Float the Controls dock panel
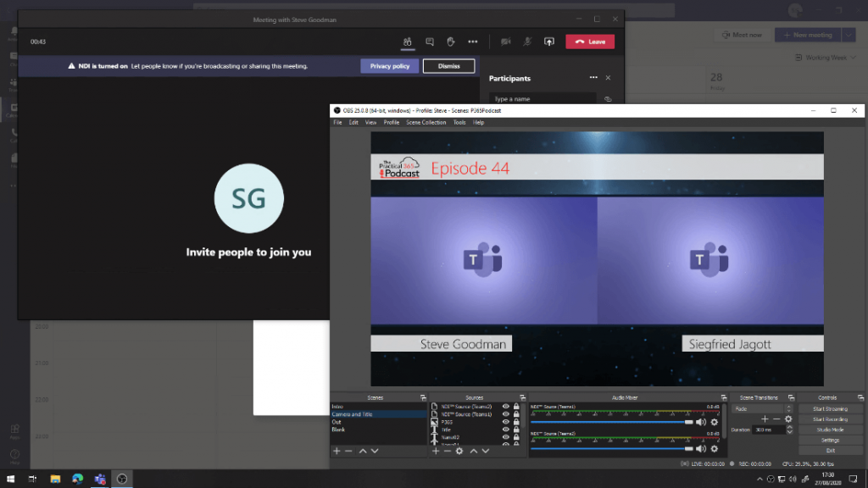This screenshot has width=868, height=488. pyautogui.click(x=860, y=398)
